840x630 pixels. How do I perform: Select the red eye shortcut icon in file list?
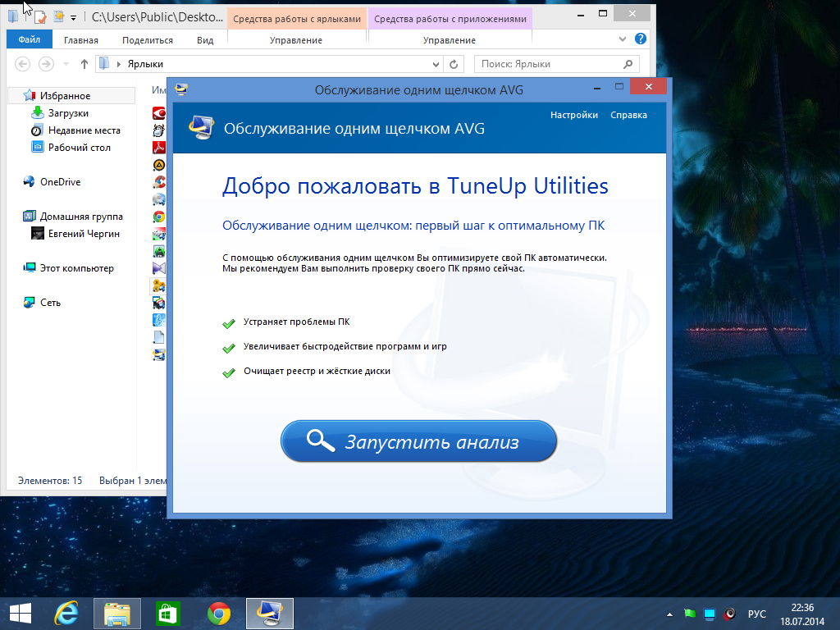click(x=159, y=113)
